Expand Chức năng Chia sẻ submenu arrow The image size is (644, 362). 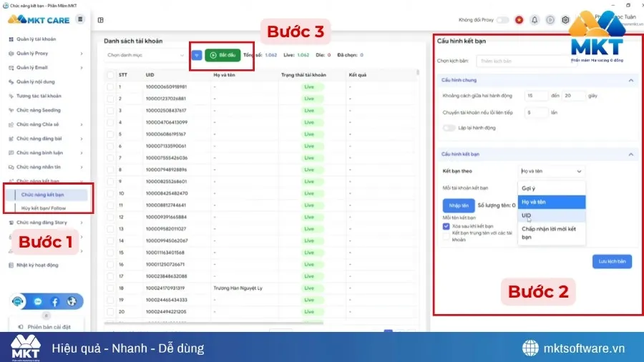[82, 124]
